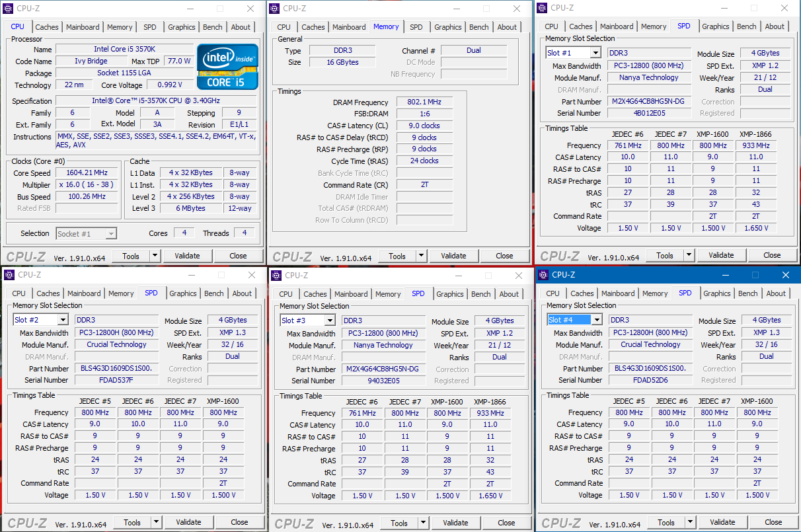Viewport: 801px width, 532px height.
Task: Click the DRAM Frequency value 802.1 MHz
Action: [424, 102]
